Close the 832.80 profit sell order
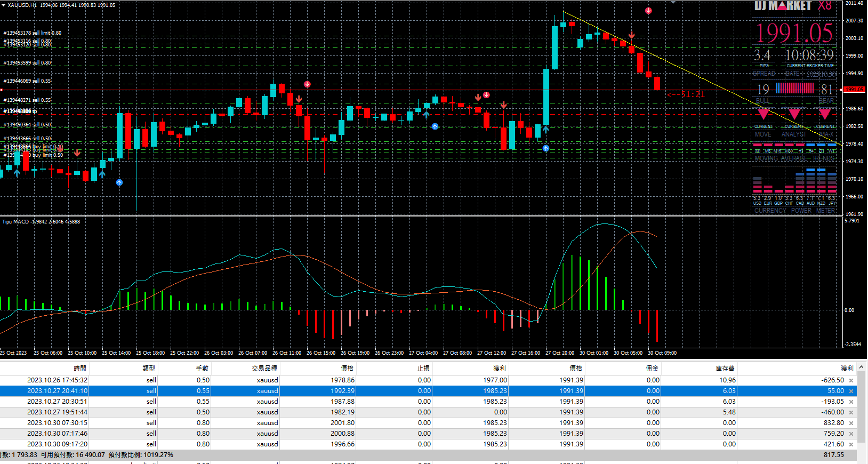 point(851,423)
